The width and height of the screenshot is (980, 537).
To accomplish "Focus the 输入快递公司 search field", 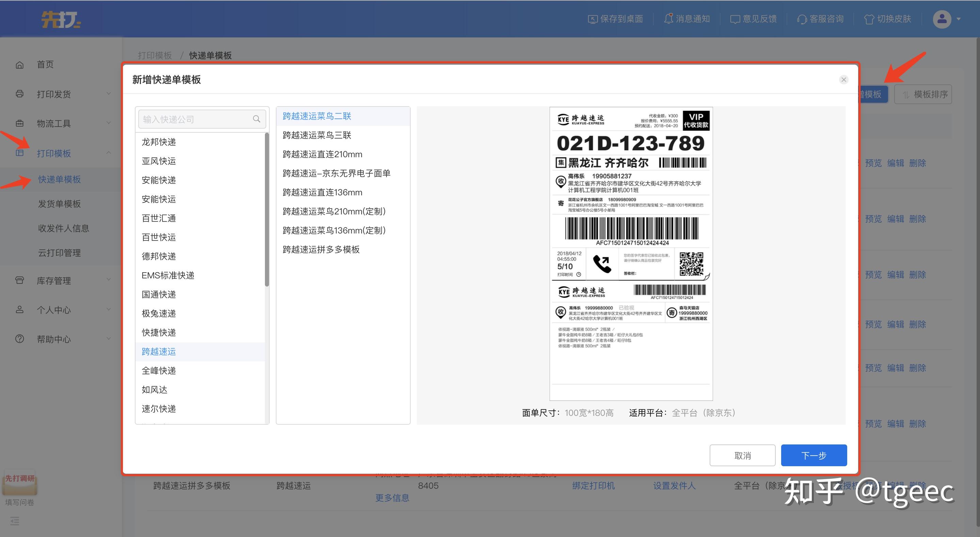I will click(x=202, y=119).
